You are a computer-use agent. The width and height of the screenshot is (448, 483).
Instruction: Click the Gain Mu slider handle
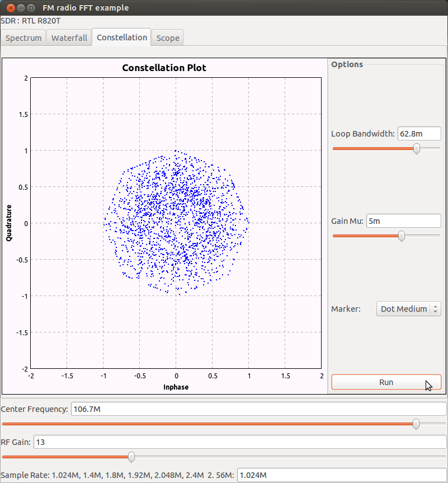click(401, 236)
